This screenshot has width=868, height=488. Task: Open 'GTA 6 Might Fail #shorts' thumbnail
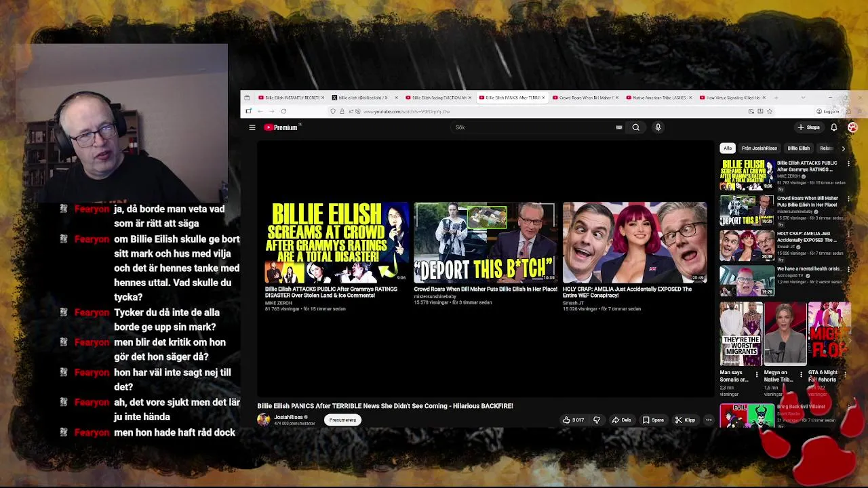[x=829, y=333]
